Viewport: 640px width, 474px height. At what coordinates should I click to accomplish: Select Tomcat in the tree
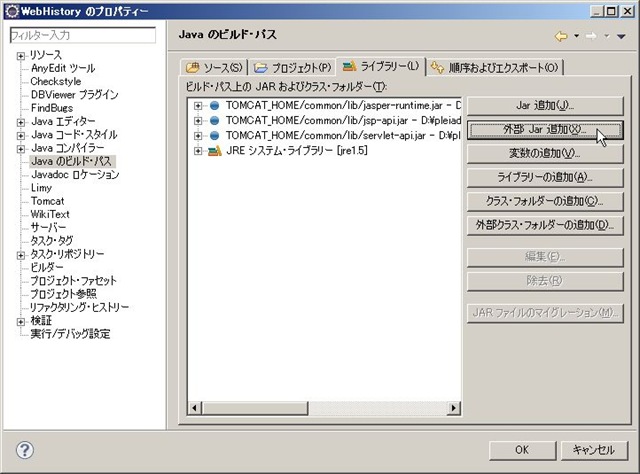tap(47, 201)
